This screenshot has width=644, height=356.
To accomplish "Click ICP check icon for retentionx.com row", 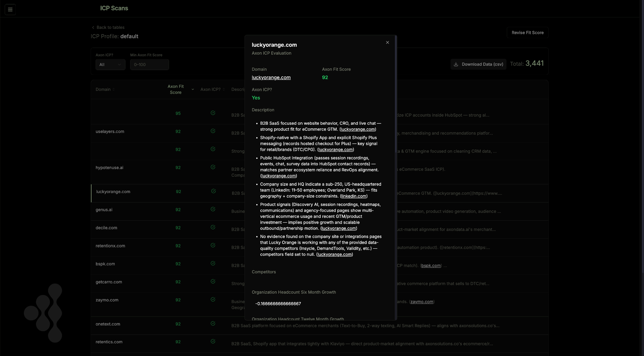I will click(213, 245).
